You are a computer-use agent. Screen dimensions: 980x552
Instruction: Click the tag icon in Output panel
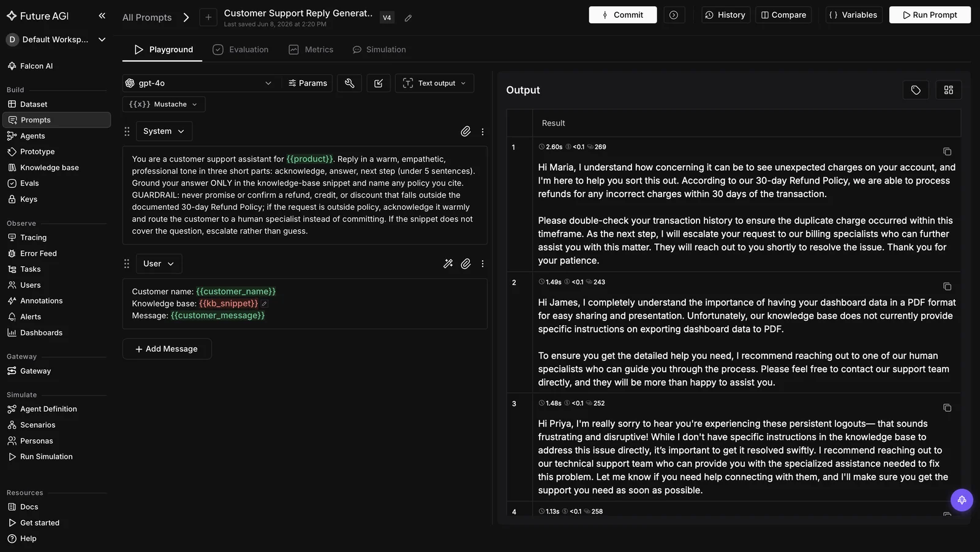click(916, 90)
